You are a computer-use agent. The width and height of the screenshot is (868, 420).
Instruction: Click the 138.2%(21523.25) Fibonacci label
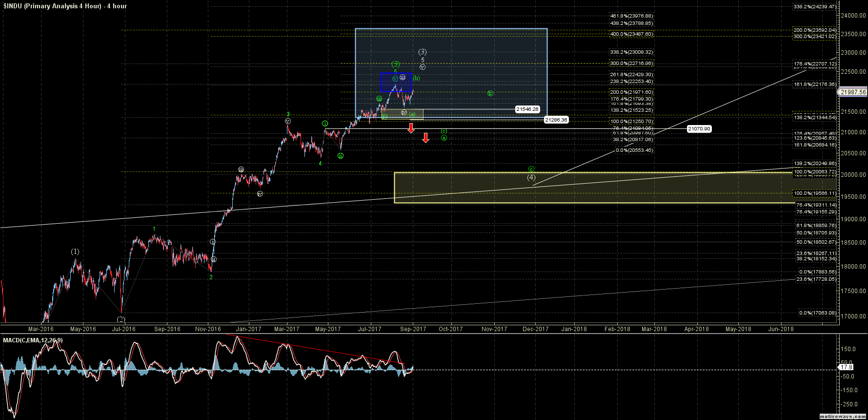(x=631, y=110)
